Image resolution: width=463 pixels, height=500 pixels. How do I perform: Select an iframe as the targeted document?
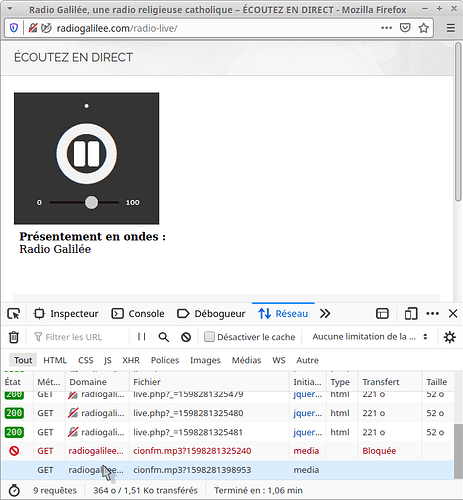(x=382, y=314)
